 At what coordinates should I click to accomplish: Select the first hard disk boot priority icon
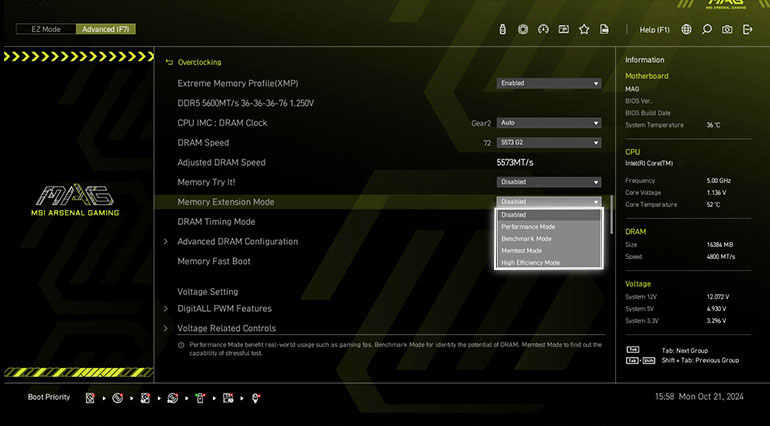click(90, 398)
